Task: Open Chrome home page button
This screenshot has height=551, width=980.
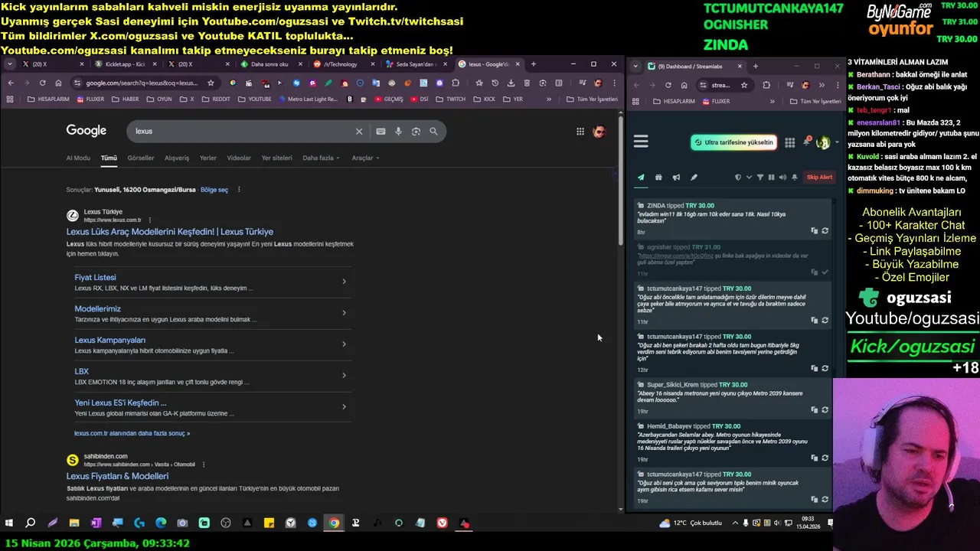Action: coord(58,83)
